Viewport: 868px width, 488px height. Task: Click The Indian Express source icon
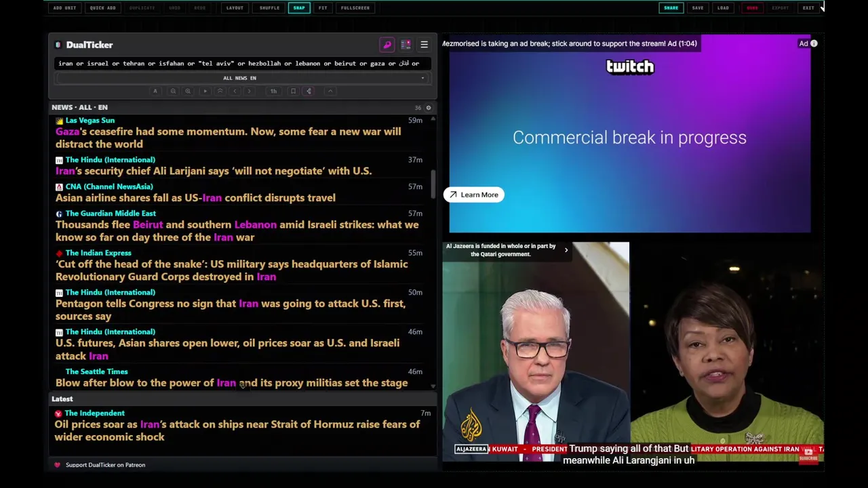(x=59, y=253)
